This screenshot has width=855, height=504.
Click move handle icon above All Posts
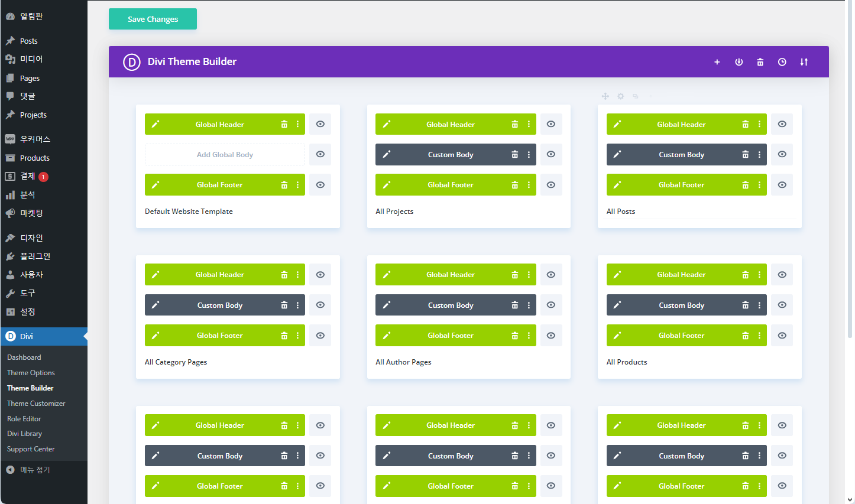[x=605, y=96]
